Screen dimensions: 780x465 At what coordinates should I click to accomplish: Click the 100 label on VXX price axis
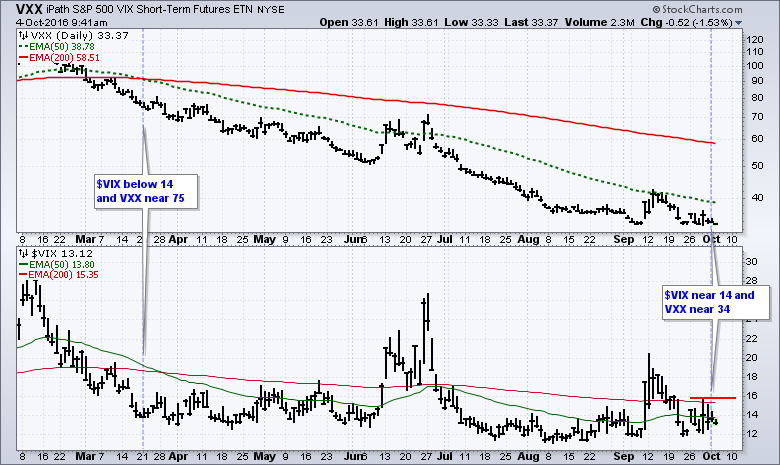point(755,66)
